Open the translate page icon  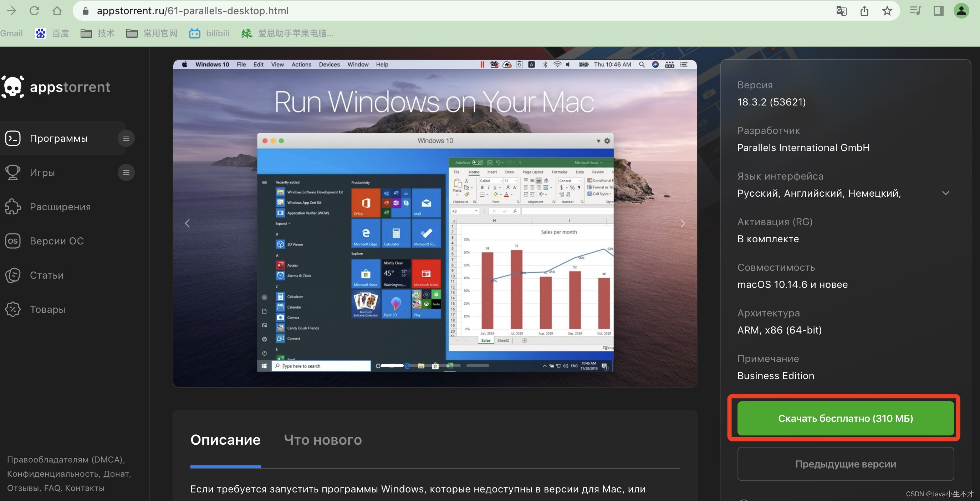(841, 11)
